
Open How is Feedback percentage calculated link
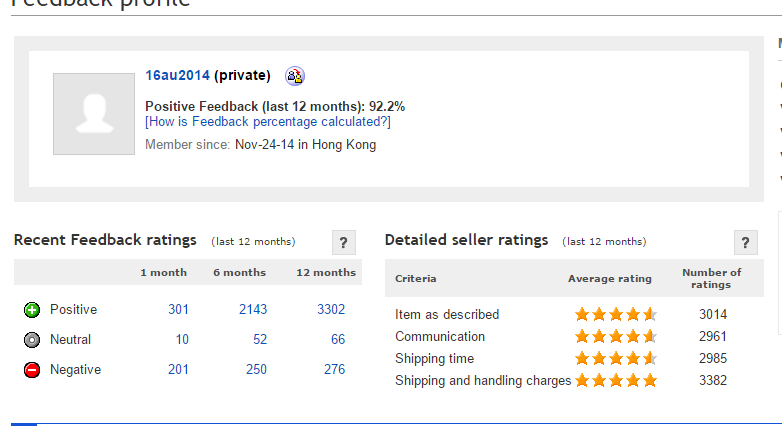coord(268,122)
